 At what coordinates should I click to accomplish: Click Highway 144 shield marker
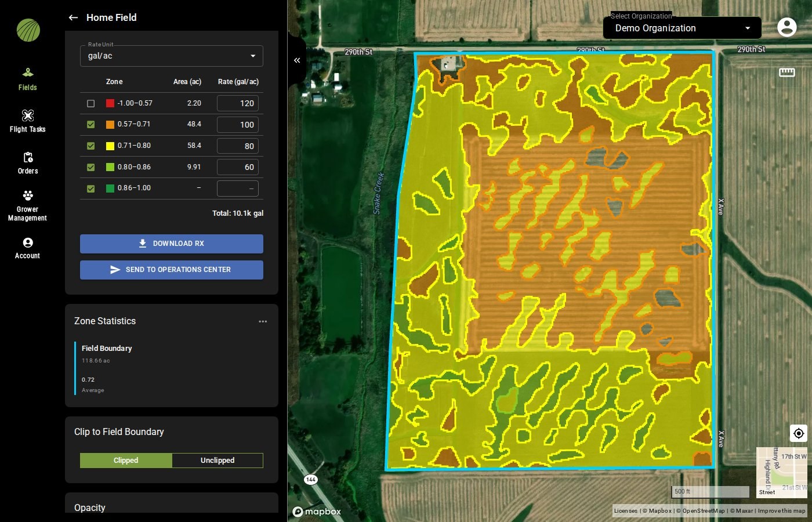point(311,480)
